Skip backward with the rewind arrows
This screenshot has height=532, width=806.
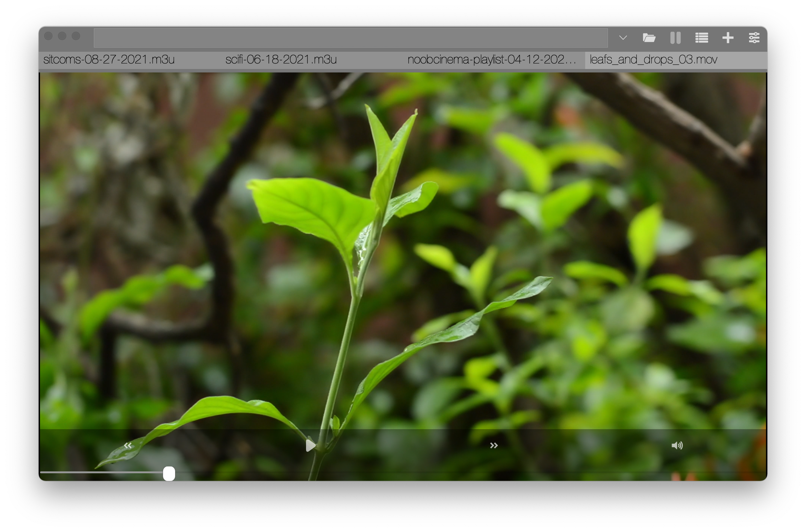click(128, 445)
